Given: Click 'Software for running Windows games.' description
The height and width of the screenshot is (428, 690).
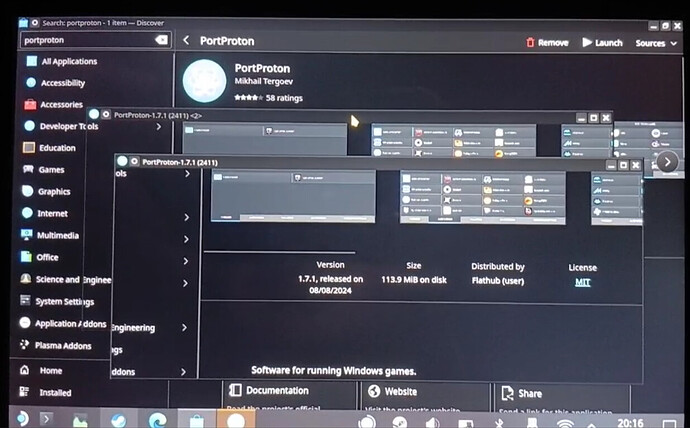Looking at the screenshot, I should coord(334,370).
